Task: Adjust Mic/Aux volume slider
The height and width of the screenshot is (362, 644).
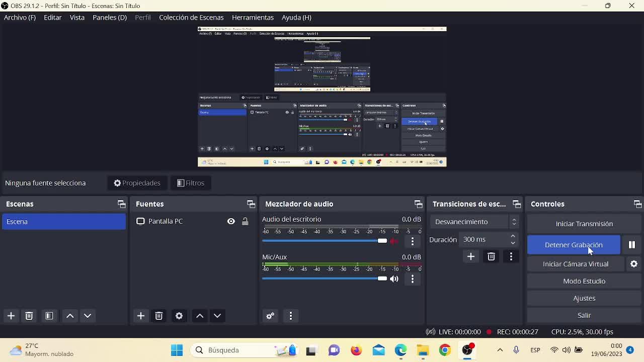Action: point(325,279)
